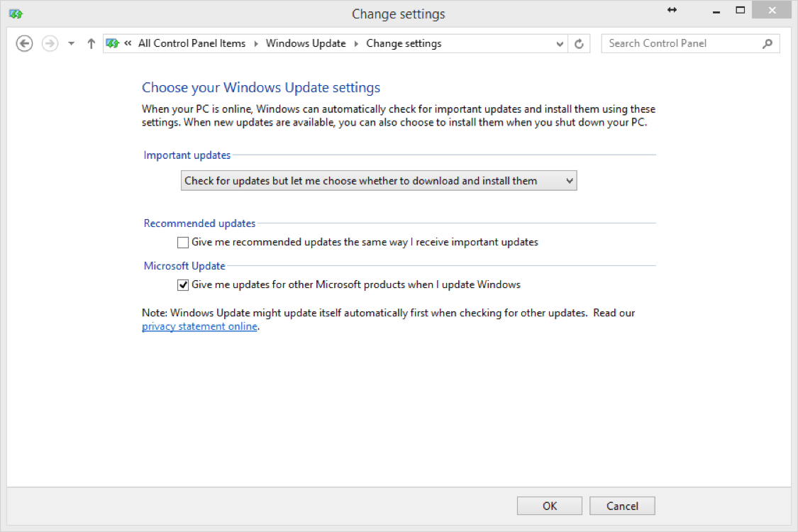Go up one level with up arrow
Viewport: 798px width, 532px height.
(x=91, y=44)
